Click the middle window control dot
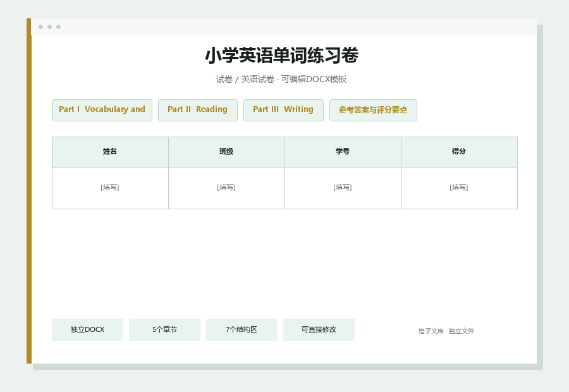 [50, 27]
